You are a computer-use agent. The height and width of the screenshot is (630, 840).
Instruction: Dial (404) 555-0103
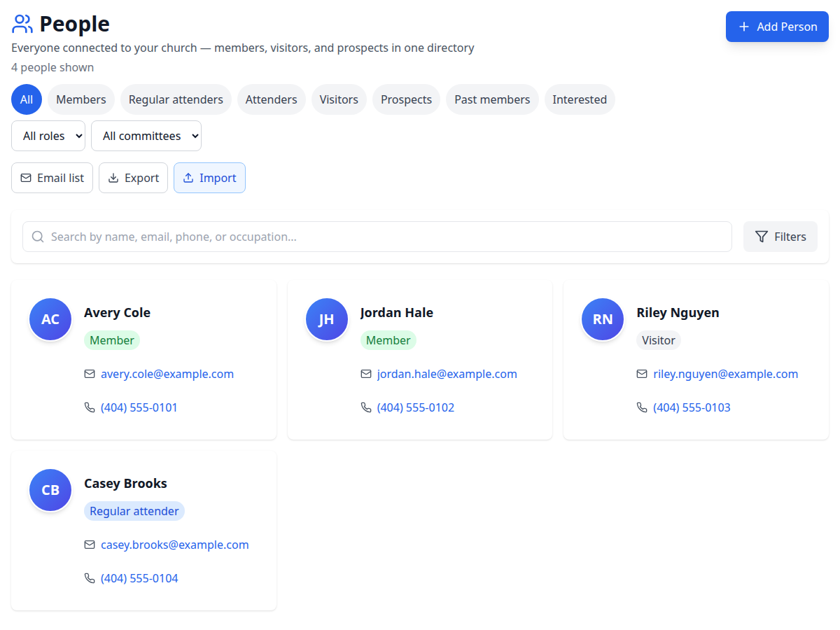pyautogui.click(x=692, y=407)
